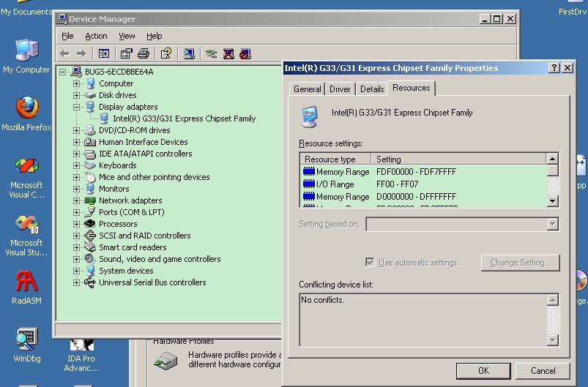Expand the Computer tree node

coord(76,83)
